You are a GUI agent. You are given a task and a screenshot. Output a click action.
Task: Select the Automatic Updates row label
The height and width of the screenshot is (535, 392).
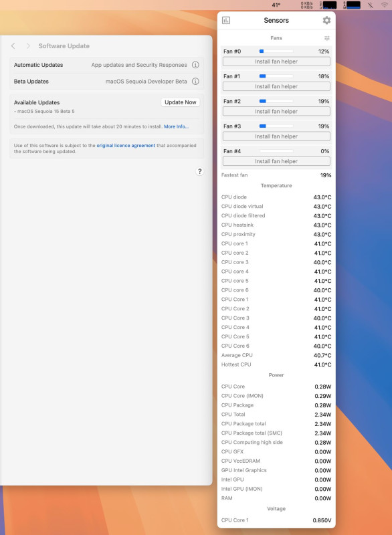coord(38,65)
